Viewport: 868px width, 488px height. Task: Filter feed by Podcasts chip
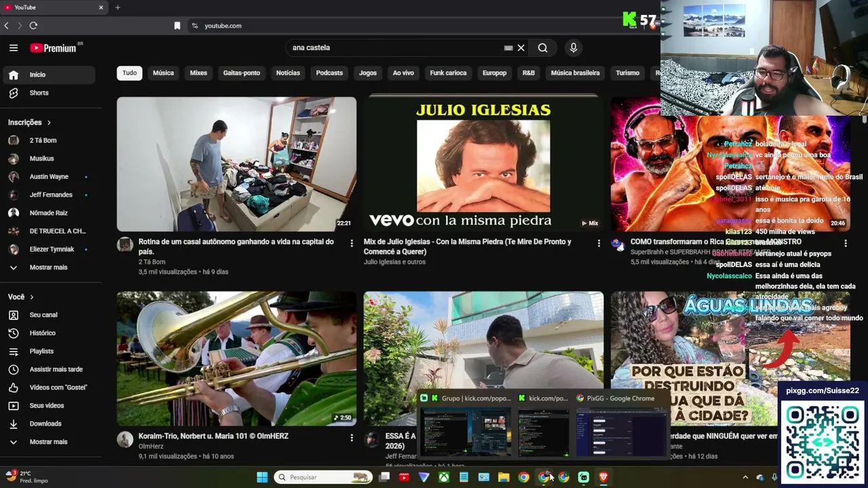pyautogui.click(x=330, y=73)
